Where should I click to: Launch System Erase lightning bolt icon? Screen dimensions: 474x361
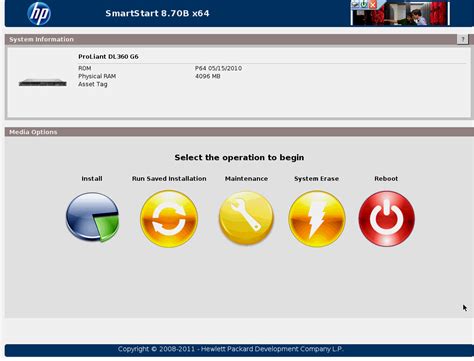(x=317, y=219)
